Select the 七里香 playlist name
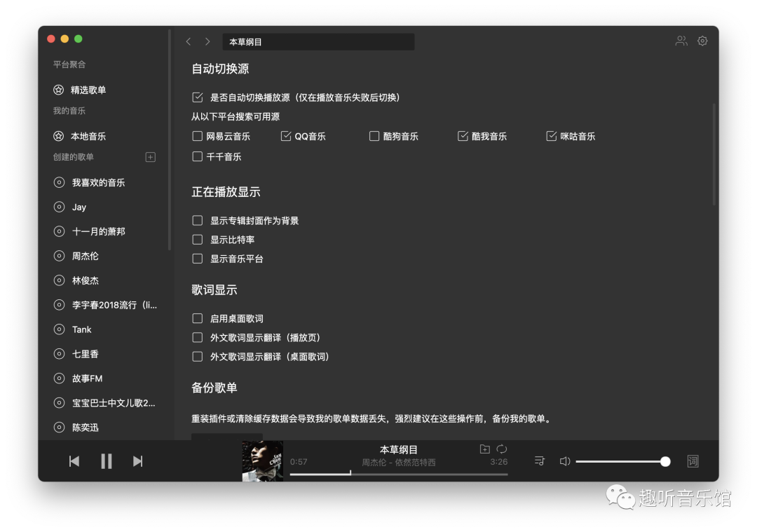 click(86, 354)
